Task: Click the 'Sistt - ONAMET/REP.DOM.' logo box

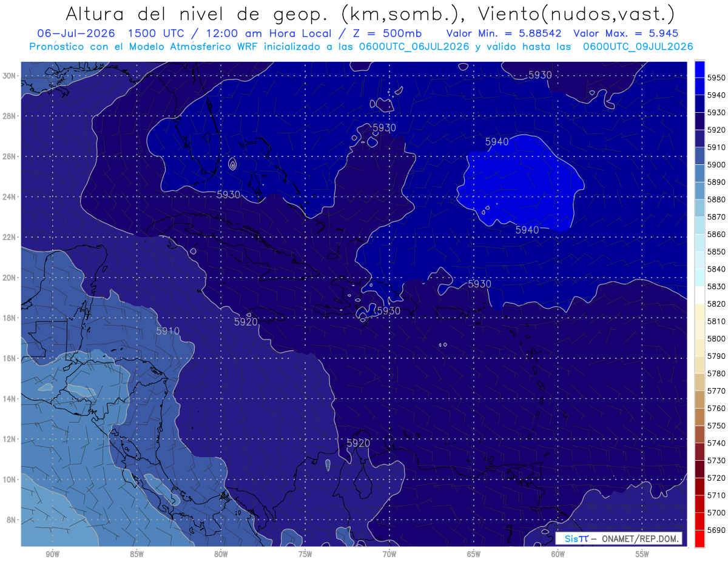Action: coord(619,538)
